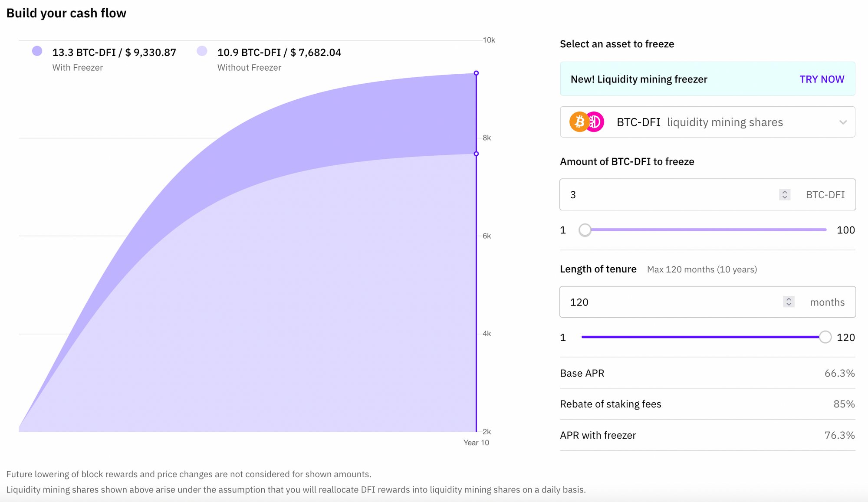Click the BTC-DFI amount slider handle
The width and height of the screenshot is (868, 502).
tap(585, 230)
